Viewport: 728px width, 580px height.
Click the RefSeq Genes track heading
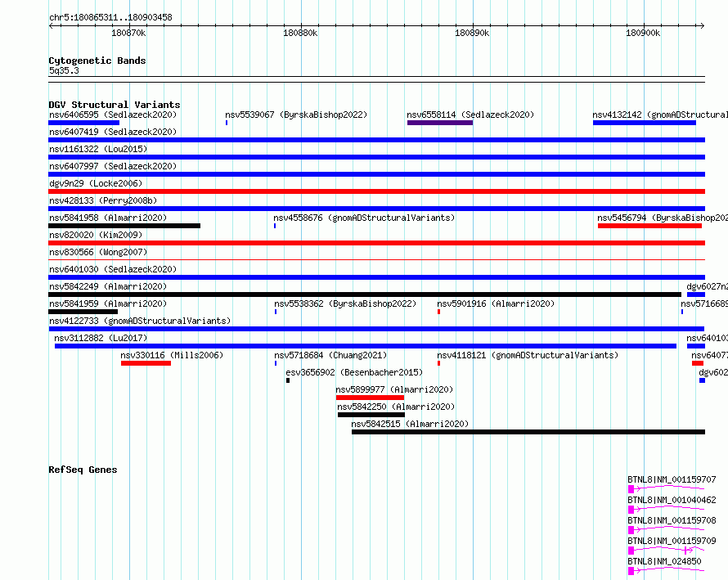(x=83, y=470)
